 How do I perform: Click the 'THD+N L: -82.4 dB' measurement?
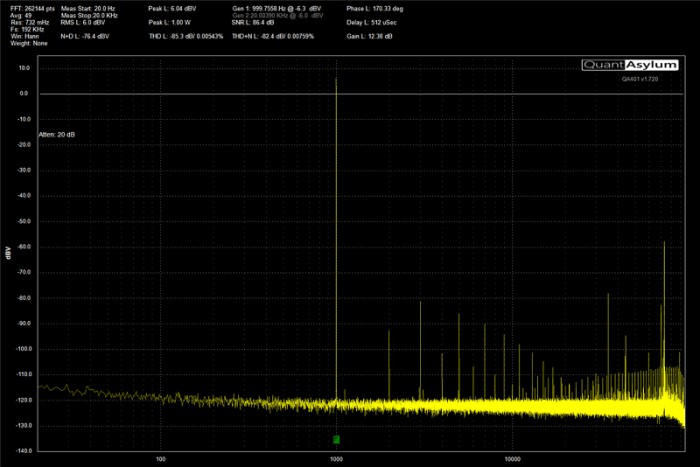[x=273, y=37]
